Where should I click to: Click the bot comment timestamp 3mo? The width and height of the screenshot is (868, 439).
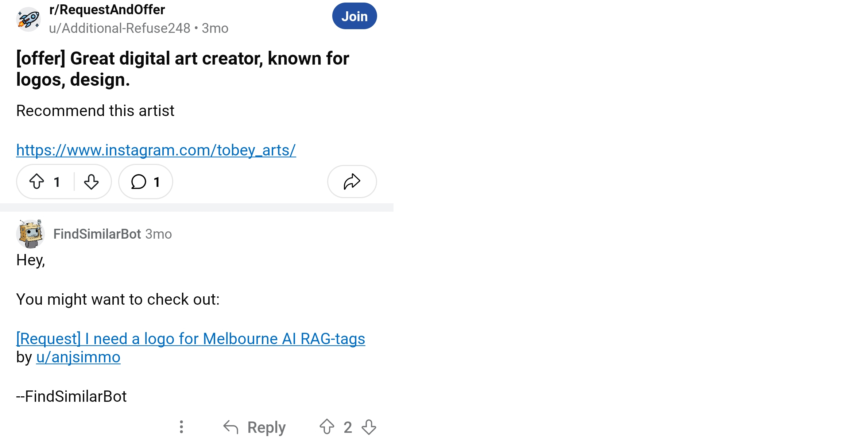coord(158,234)
